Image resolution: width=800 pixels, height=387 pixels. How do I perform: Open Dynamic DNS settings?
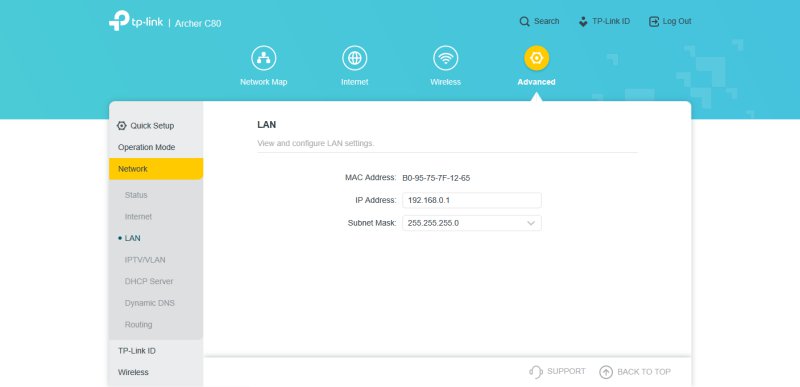pos(149,303)
